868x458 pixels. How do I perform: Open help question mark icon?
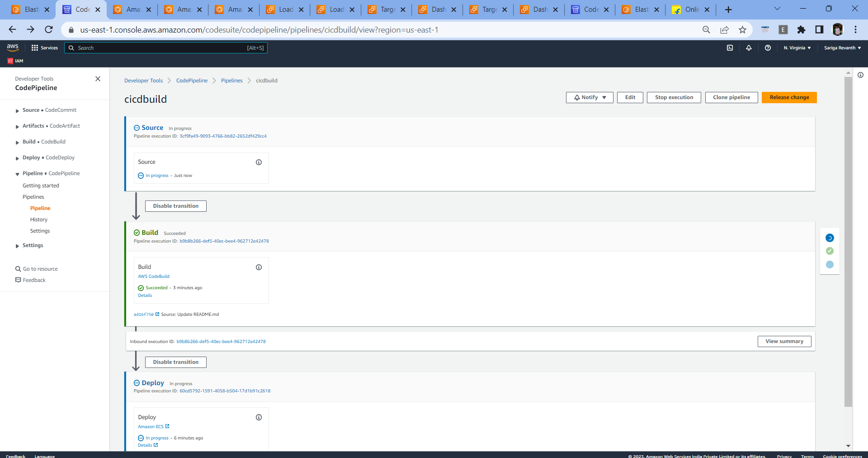coord(768,48)
